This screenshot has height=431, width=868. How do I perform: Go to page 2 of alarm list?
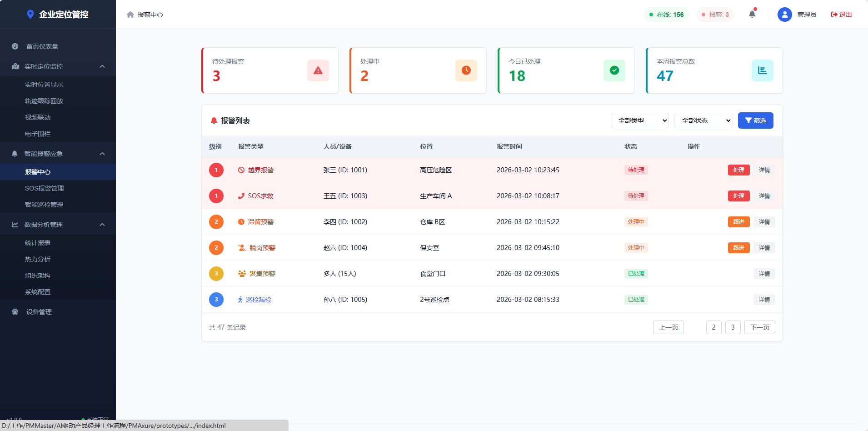(713, 327)
